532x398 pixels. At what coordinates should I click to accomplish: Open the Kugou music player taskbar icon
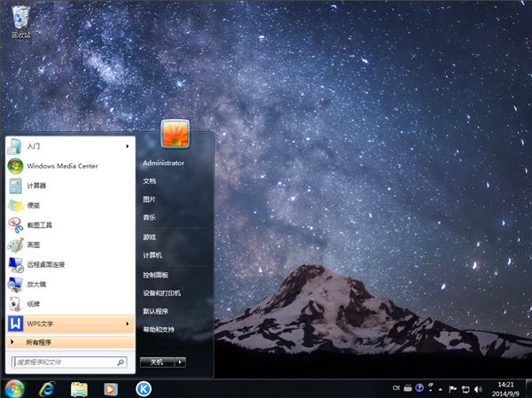tap(142, 388)
